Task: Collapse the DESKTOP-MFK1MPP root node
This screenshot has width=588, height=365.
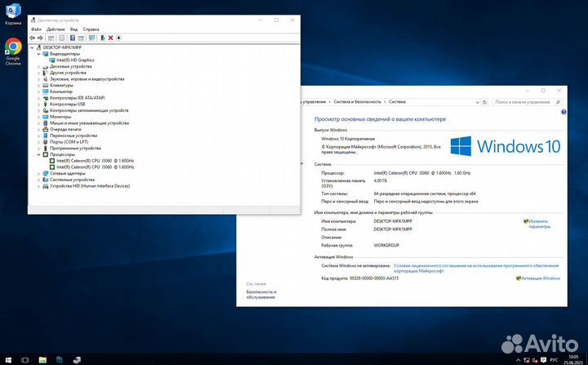Action: tap(32, 47)
